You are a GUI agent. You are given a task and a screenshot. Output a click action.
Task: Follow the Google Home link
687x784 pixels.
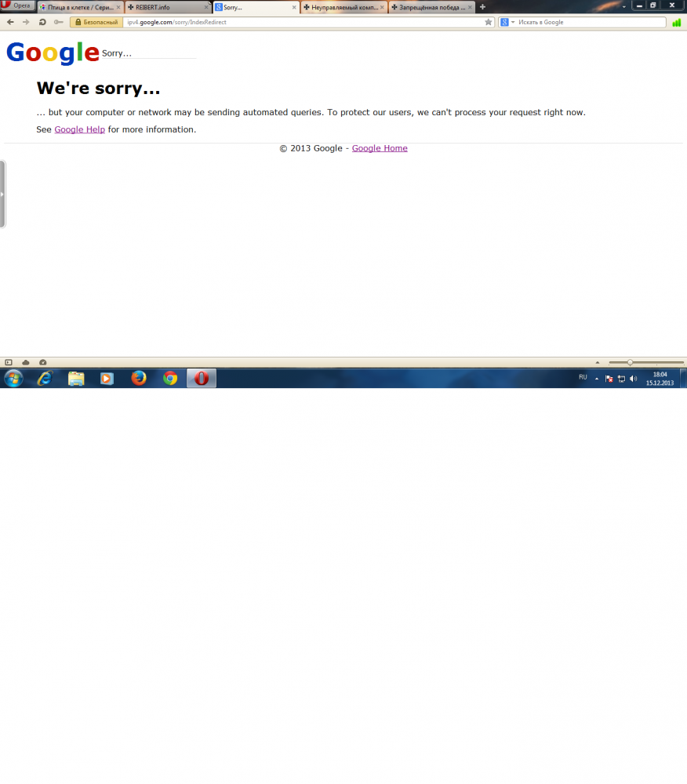pos(380,148)
